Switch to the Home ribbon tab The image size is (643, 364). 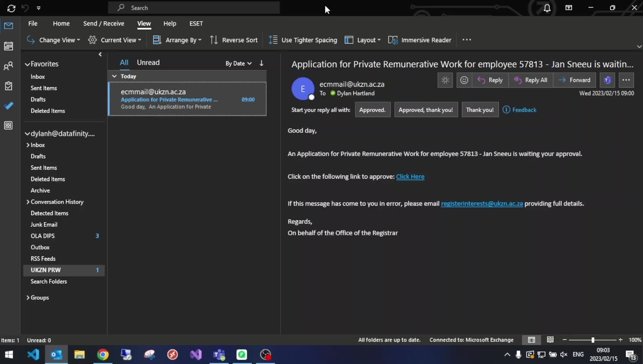pyautogui.click(x=61, y=24)
